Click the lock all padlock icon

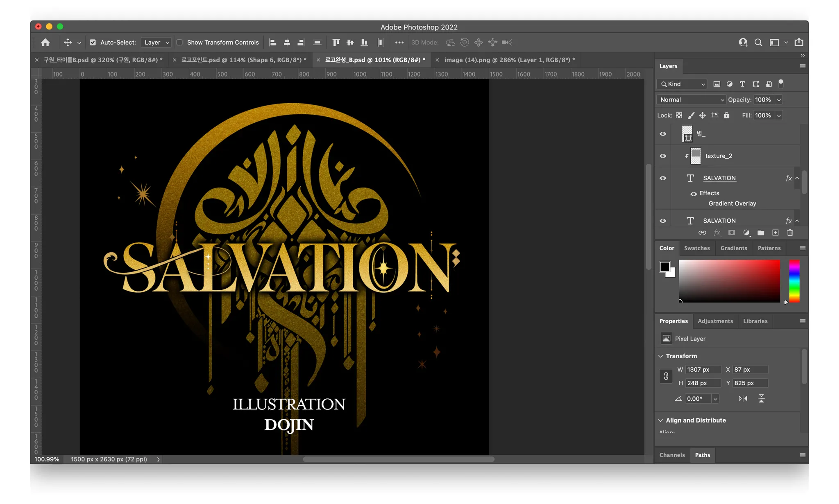(726, 115)
